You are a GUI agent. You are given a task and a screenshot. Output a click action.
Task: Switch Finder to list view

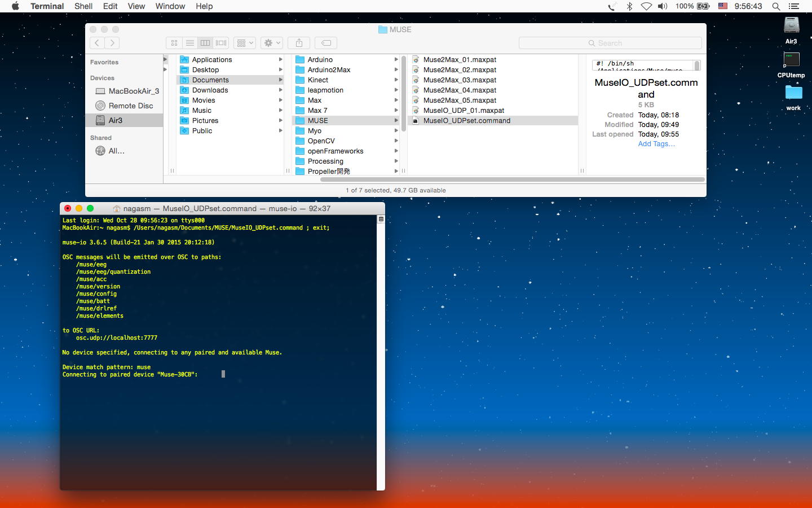click(x=190, y=43)
